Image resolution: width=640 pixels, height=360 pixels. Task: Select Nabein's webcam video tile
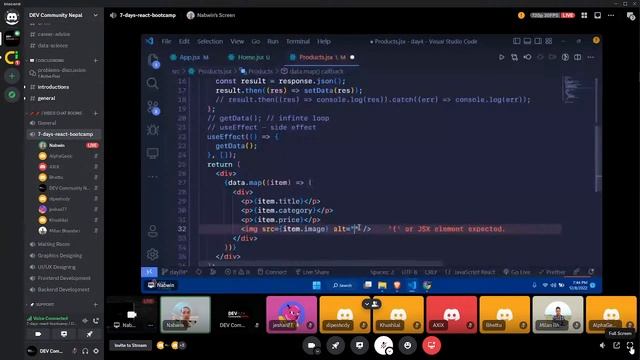pos(185,314)
